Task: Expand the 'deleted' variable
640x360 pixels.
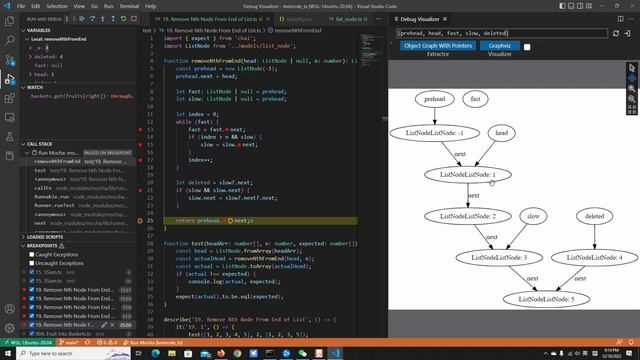Action: point(30,57)
